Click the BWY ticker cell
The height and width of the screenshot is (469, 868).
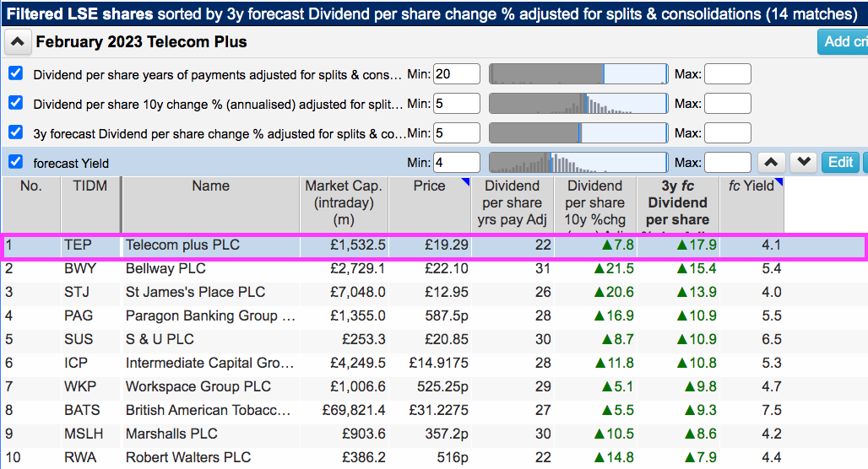click(80, 269)
